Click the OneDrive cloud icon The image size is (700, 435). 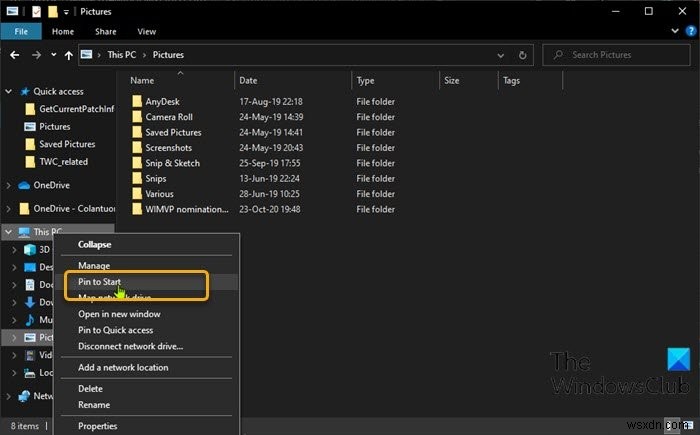click(x=24, y=185)
